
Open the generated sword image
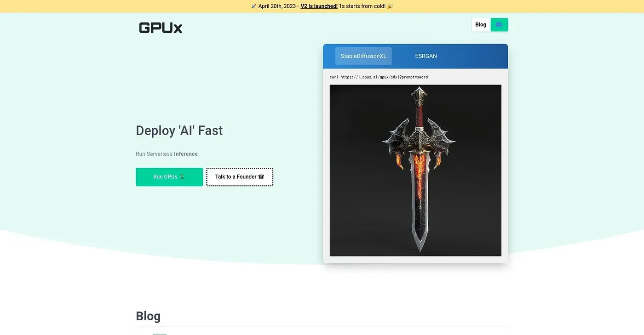coord(415,170)
